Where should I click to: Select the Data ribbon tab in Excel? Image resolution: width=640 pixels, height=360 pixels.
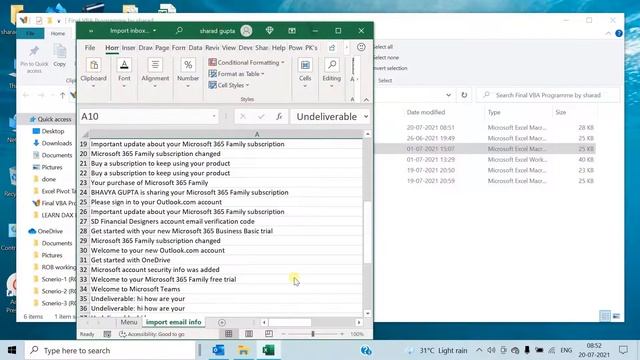point(195,48)
